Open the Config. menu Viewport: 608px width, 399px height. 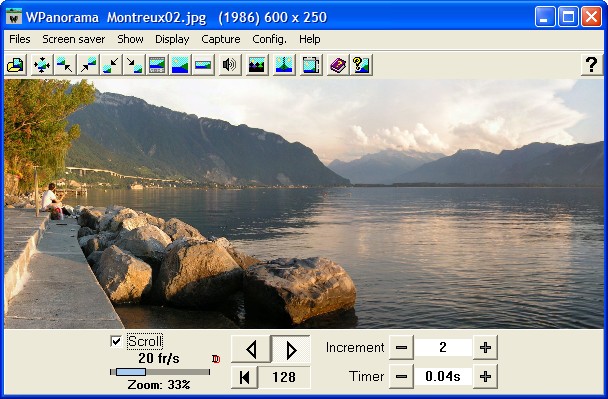pyautogui.click(x=269, y=39)
